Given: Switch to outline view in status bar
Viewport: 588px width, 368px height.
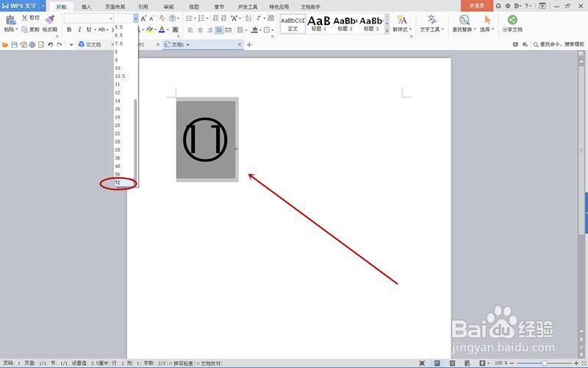Looking at the screenshot, I should tap(452, 363).
